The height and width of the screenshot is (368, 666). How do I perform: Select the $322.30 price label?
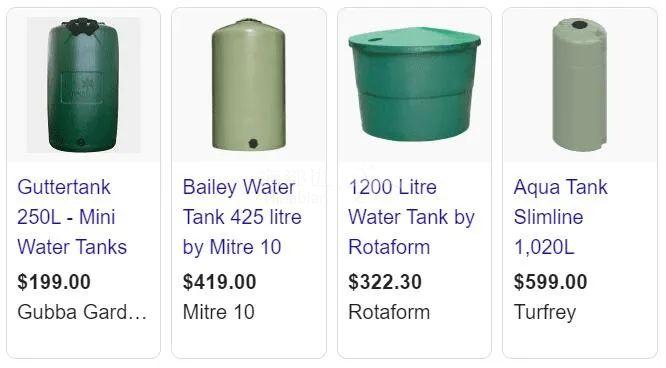tap(385, 282)
